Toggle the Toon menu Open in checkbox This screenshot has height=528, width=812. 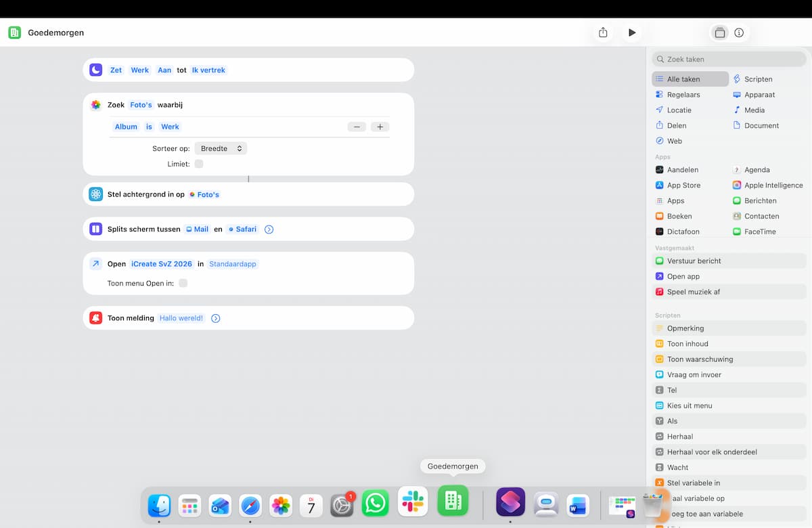point(183,283)
